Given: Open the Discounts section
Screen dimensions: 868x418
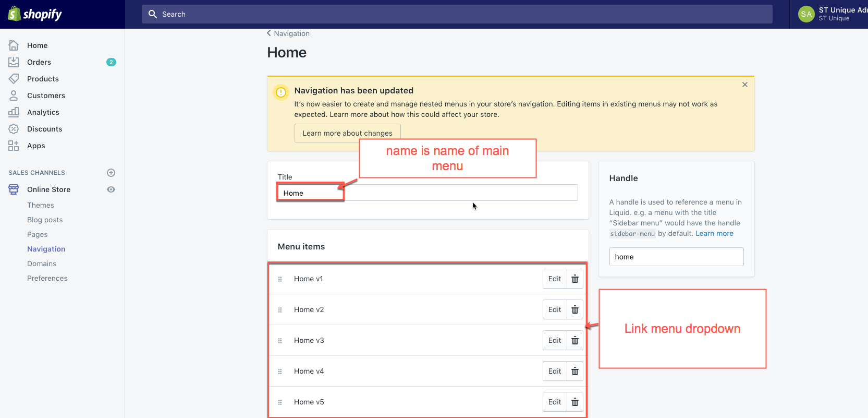Looking at the screenshot, I should (x=44, y=129).
